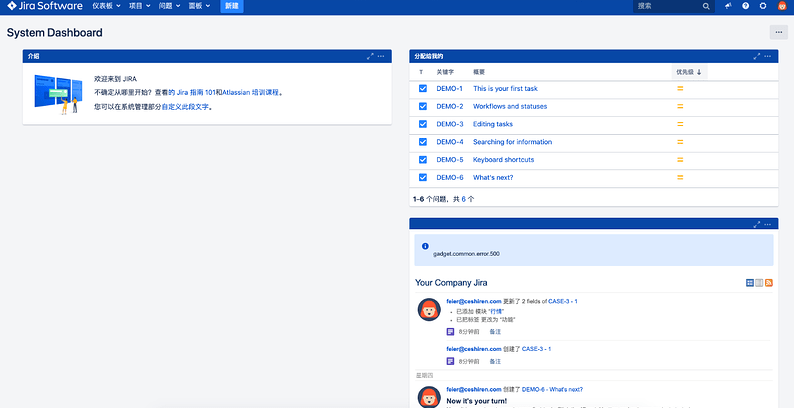Open the DEMO-4 issue link
This screenshot has width=794, height=408.
[449, 142]
